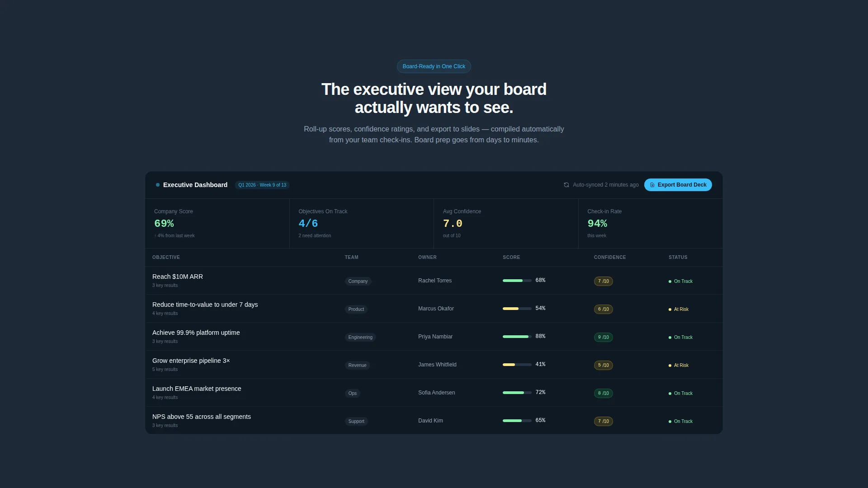The width and height of the screenshot is (868, 488).
Task: Click the 88% platform uptime score bar
Action: (x=517, y=337)
